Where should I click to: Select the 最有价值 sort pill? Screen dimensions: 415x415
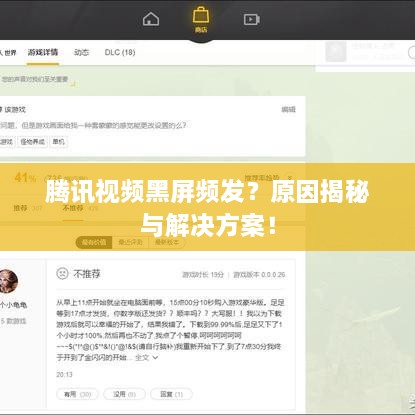tap(94, 242)
